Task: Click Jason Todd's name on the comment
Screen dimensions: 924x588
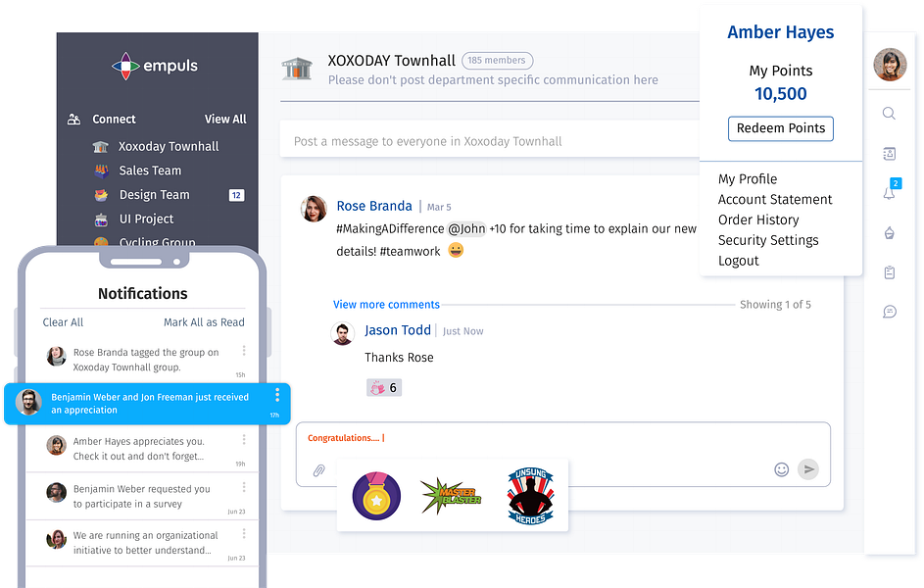Action: click(x=398, y=330)
